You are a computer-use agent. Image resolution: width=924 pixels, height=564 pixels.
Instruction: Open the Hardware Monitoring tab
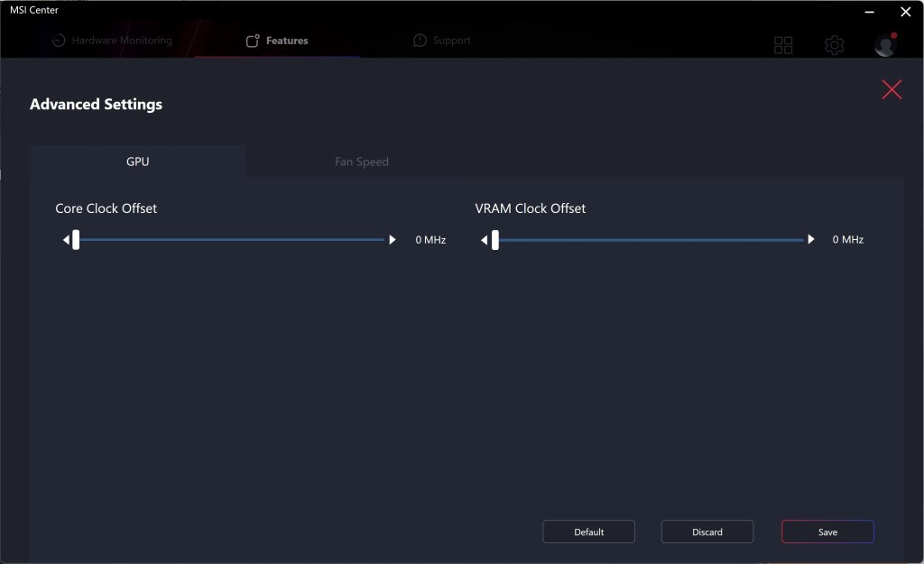112,40
